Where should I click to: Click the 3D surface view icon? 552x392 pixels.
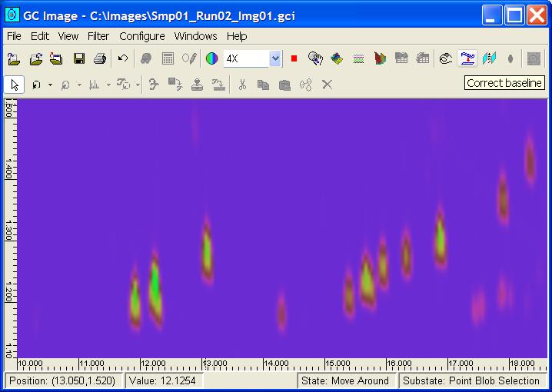(x=337, y=58)
